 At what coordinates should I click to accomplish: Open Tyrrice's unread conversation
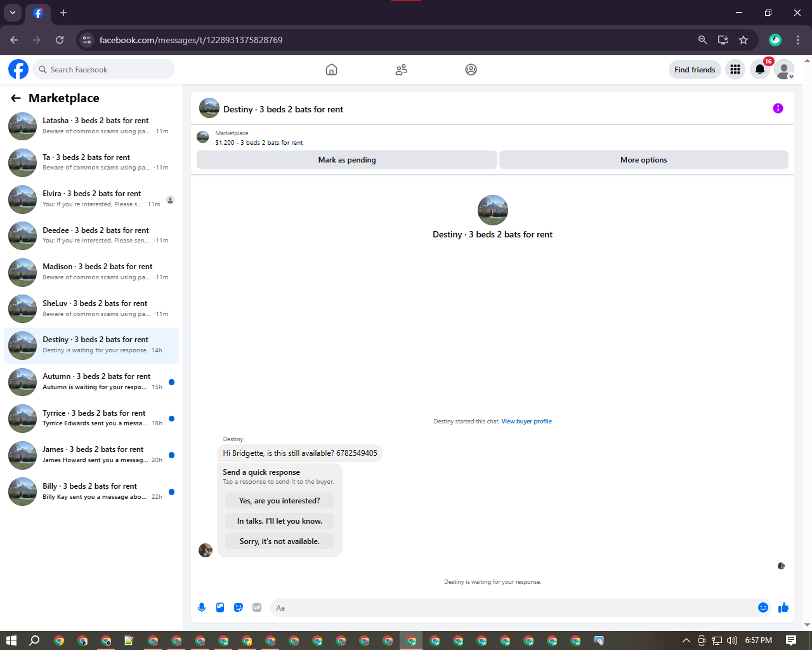tap(91, 419)
